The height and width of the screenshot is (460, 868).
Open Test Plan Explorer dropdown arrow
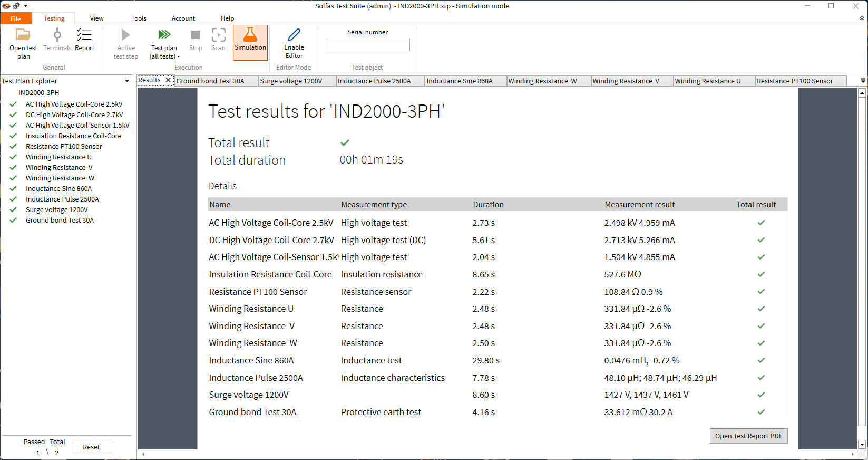(127, 81)
